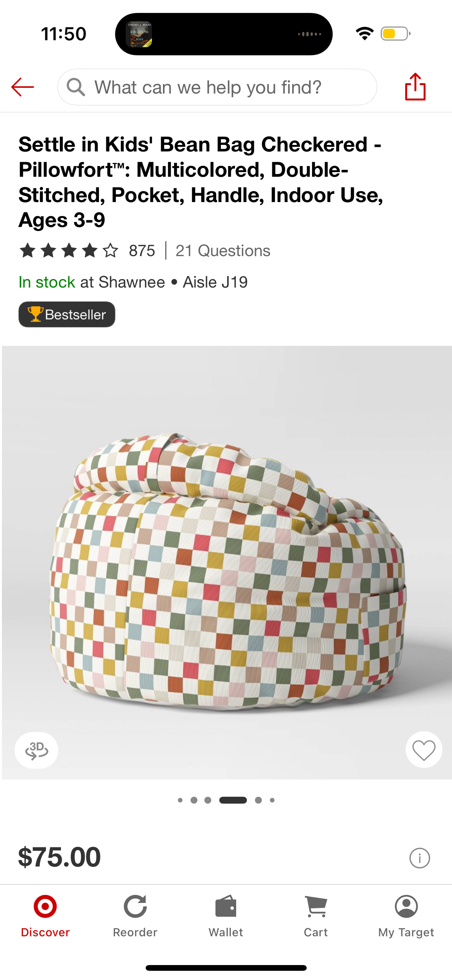Tap the red back arrow
Screen dimensions: 452x980
23,87
